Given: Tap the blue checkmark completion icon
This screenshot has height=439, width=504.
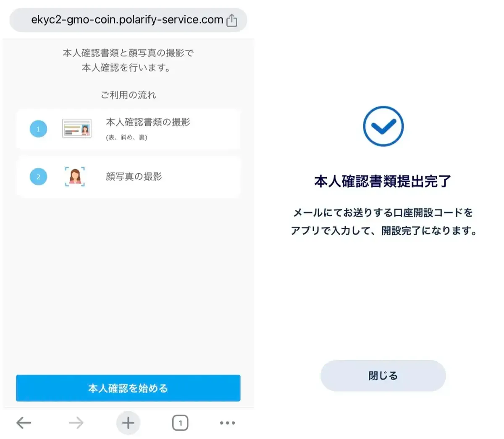Looking at the screenshot, I should click(x=383, y=126).
